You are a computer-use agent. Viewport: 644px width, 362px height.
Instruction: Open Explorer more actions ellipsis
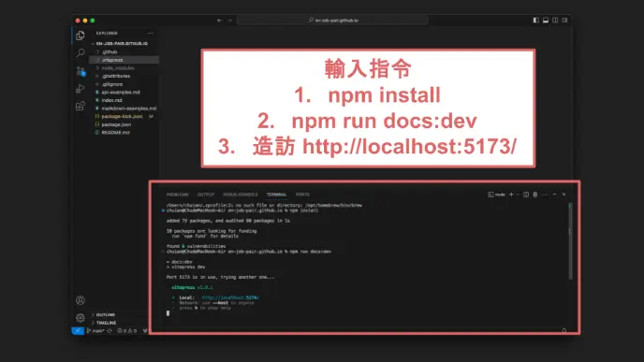(x=151, y=34)
